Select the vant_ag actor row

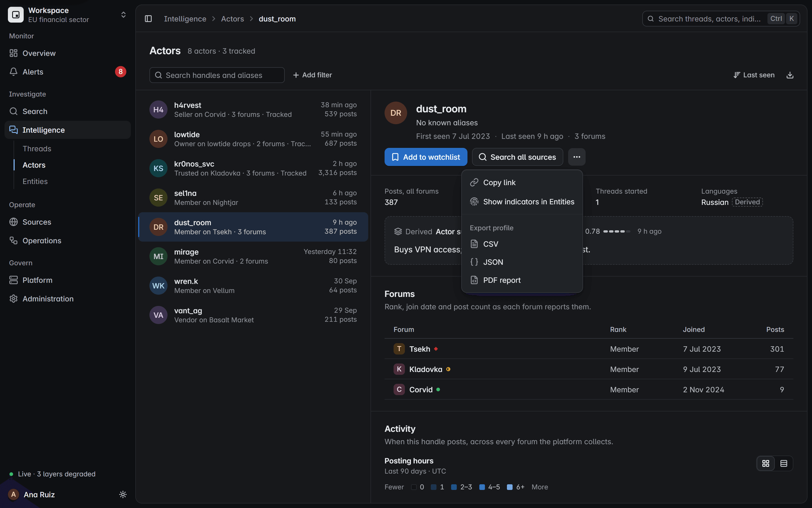click(x=253, y=315)
